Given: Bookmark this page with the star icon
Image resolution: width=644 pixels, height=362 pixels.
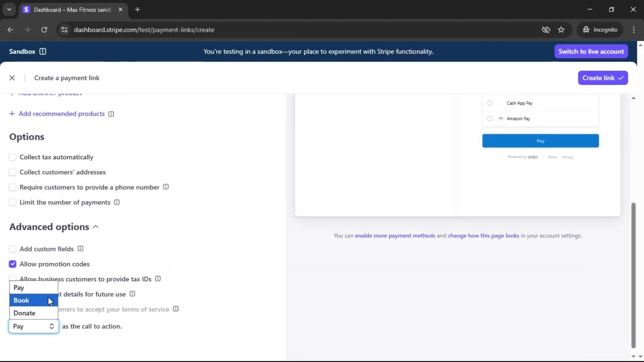Looking at the screenshot, I should 561,30.
